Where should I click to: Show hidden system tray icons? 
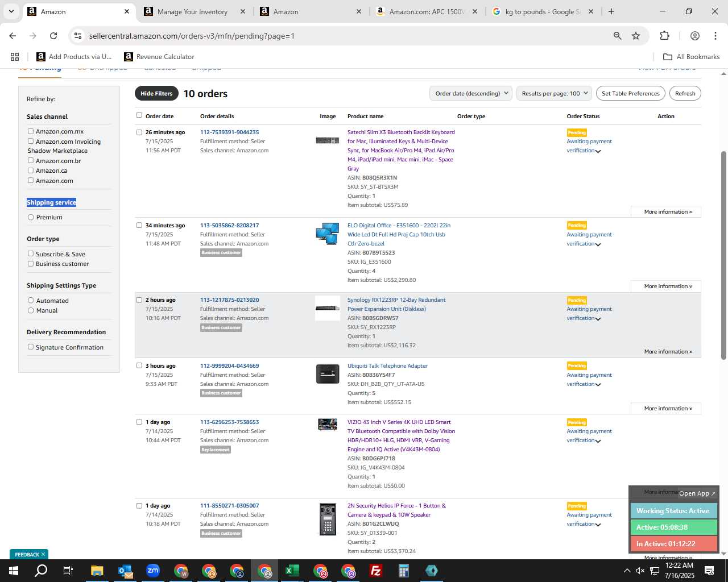click(627, 571)
